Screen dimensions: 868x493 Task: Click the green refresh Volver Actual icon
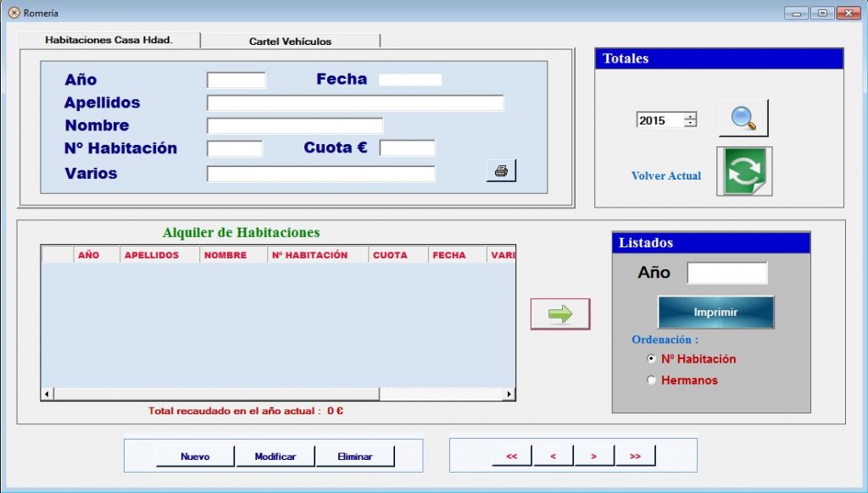coord(743,171)
